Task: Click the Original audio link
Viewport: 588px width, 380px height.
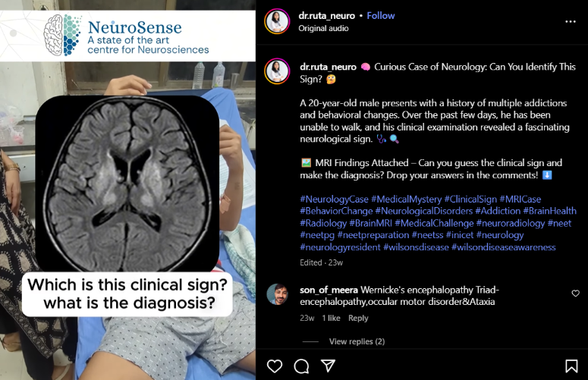Action: 323,29
